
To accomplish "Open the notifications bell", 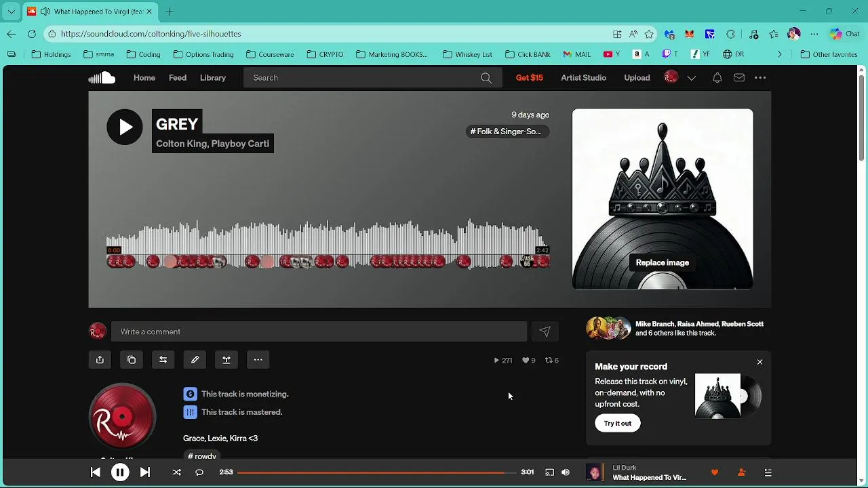I will (717, 78).
